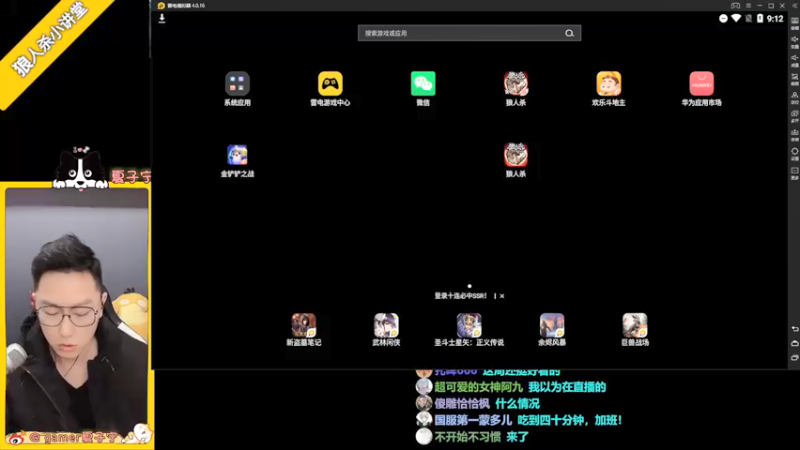Click chat message 吃到四十分钟，加班!
This screenshot has height=450, width=800.
point(569,420)
